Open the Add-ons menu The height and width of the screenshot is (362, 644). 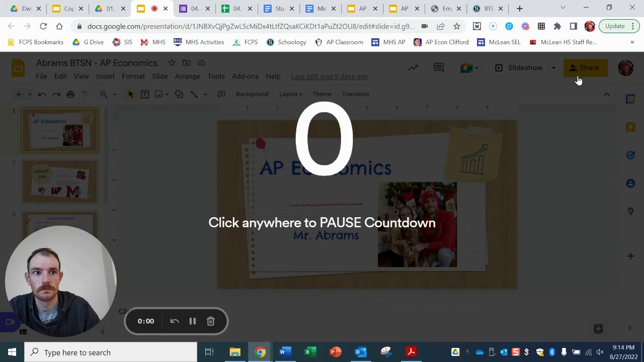[x=245, y=76]
